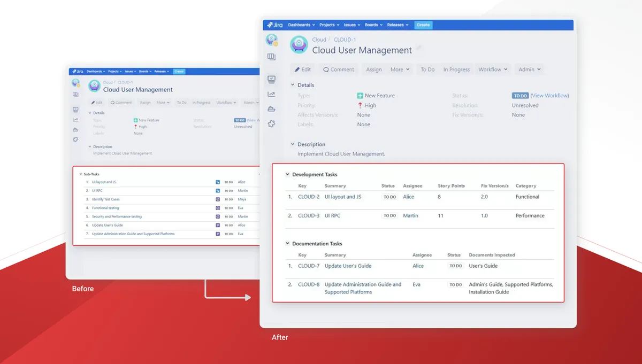
Task: Click the Performance category cell for CLOUD-3
Action: point(530,215)
